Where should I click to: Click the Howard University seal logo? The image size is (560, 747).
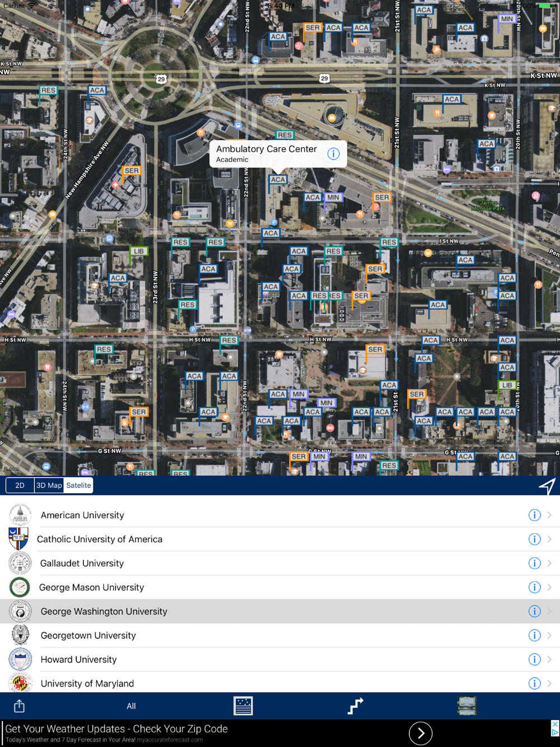[20, 660]
